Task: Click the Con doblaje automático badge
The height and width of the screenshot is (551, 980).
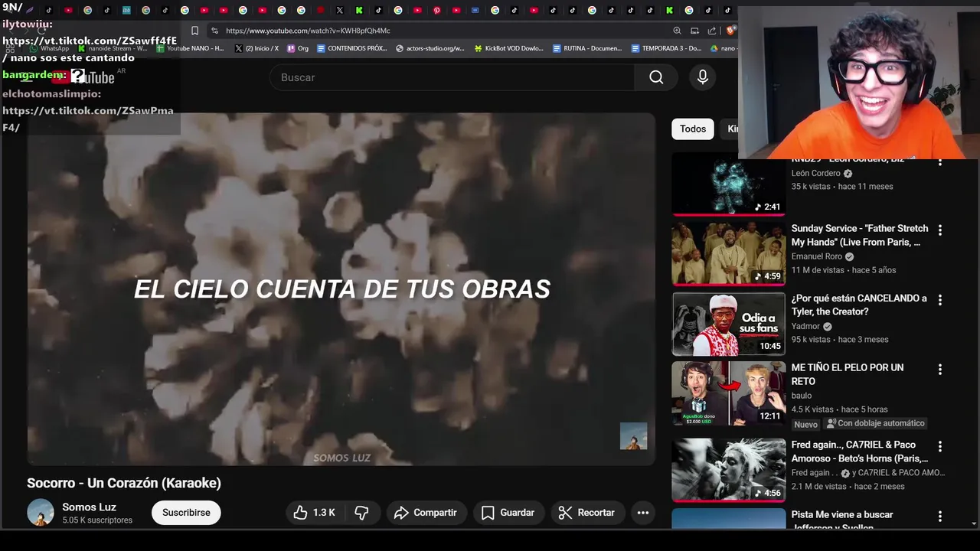Action: coord(876,423)
